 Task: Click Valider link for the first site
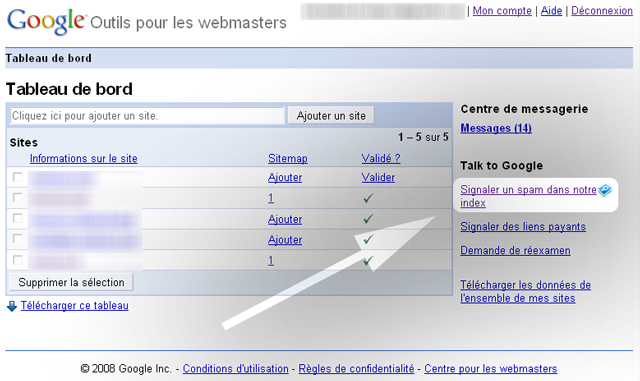tap(378, 178)
